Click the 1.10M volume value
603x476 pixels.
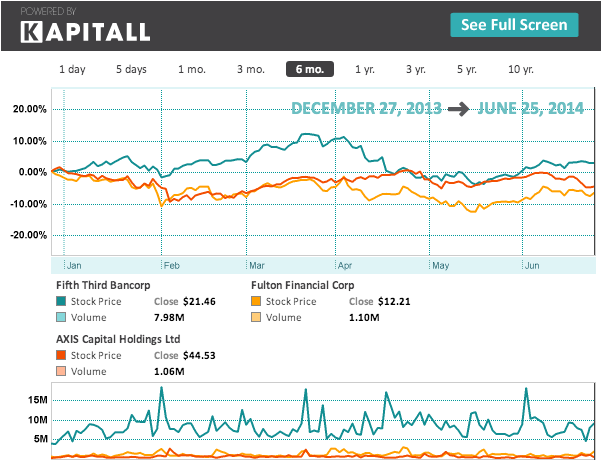click(x=364, y=318)
